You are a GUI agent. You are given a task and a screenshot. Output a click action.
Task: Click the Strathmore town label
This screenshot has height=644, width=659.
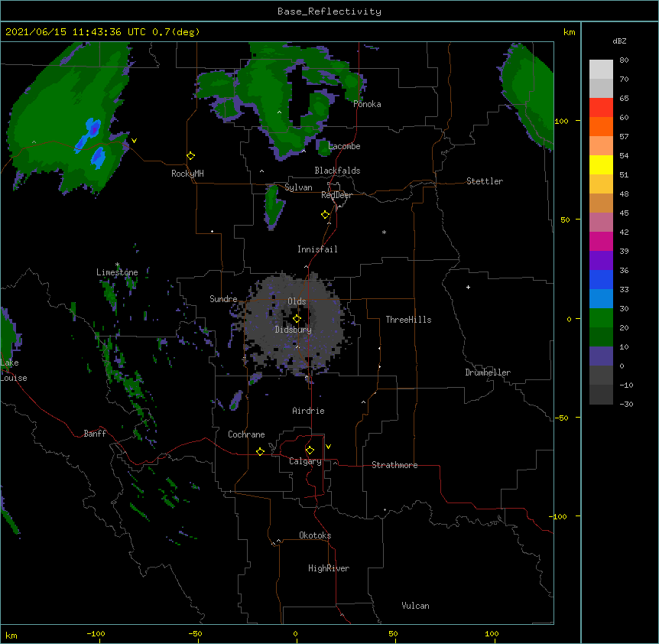click(394, 465)
